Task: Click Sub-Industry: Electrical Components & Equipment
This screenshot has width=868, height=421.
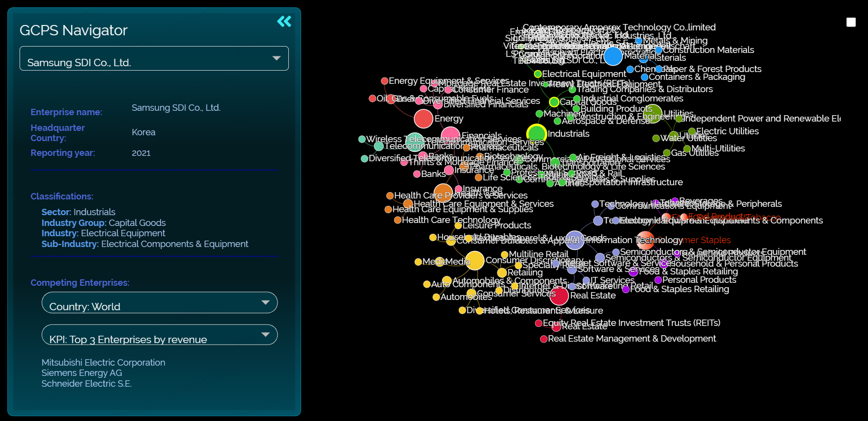Action: [x=145, y=244]
